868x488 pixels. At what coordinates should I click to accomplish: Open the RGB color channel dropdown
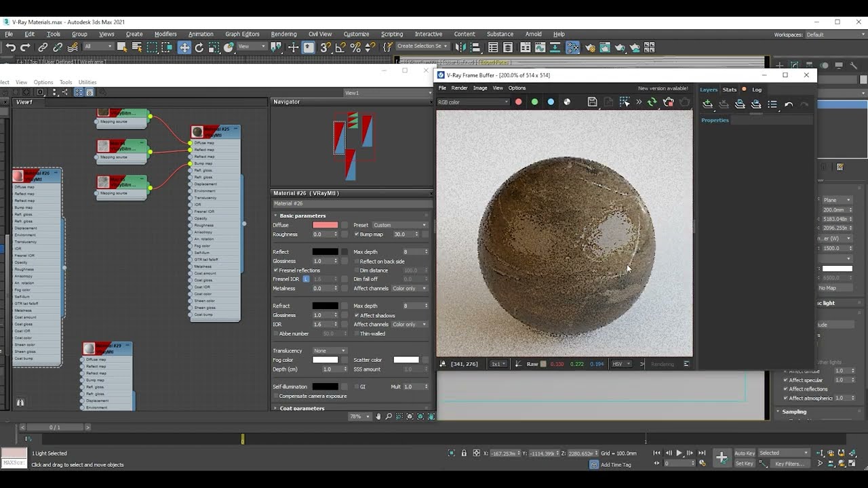coord(473,102)
